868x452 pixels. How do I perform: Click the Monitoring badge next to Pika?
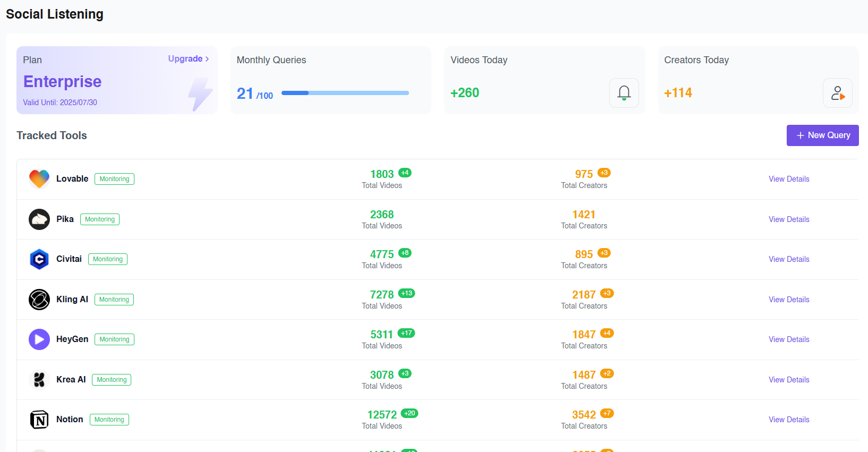100,219
